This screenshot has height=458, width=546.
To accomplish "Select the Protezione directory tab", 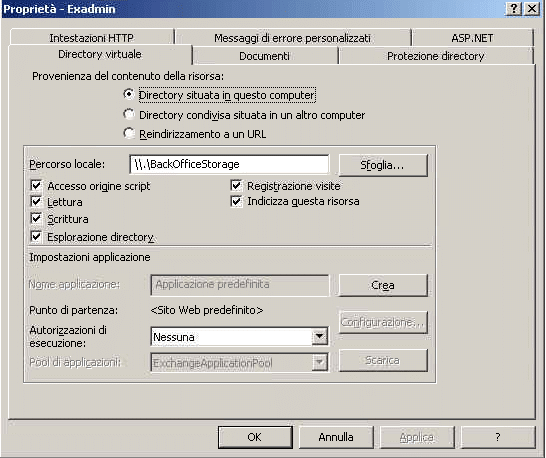I will [x=436, y=56].
